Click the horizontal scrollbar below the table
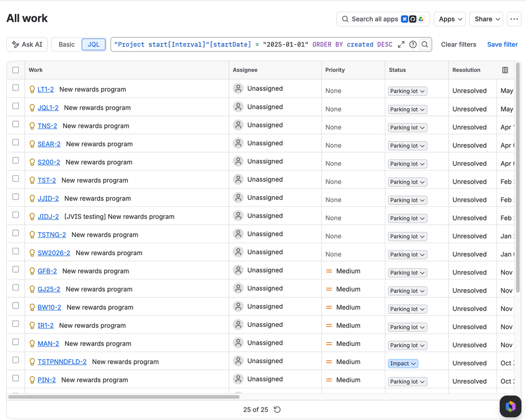Screen dimensions: 526x420 (124, 397)
